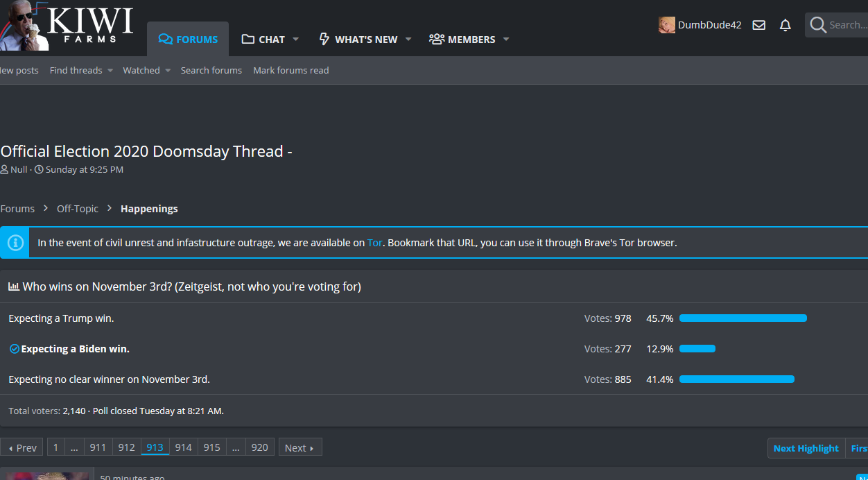The image size is (868, 480).
Task: Click the Sunday at 9:25 PM timestamp
Action: coord(85,169)
